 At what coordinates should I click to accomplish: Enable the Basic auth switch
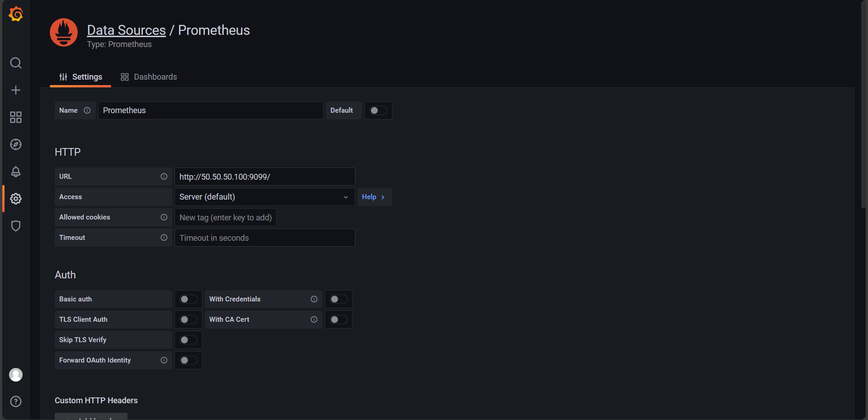point(189,299)
